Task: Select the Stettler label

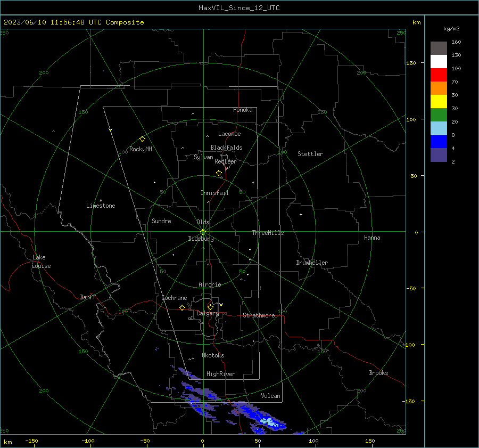Action: point(310,154)
